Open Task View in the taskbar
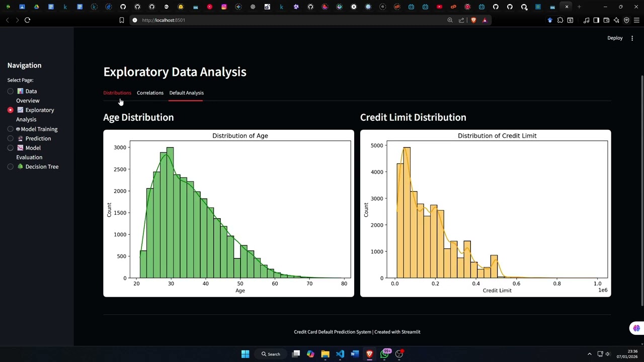 [296, 354]
